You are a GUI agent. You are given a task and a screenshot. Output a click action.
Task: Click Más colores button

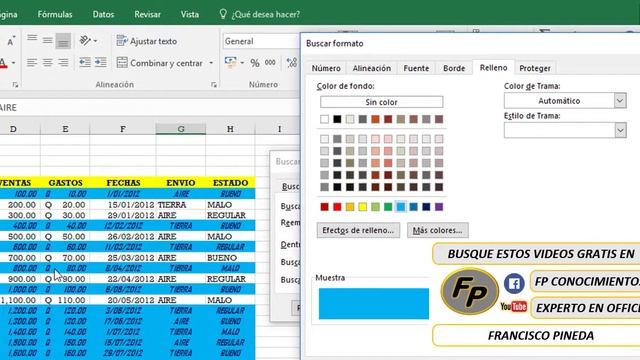(x=438, y=230)
